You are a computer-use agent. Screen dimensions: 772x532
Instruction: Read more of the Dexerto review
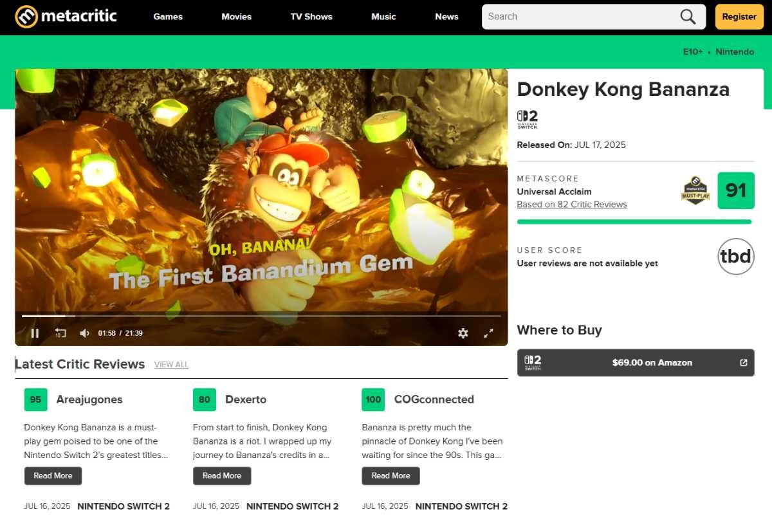(x=222, y=476)
